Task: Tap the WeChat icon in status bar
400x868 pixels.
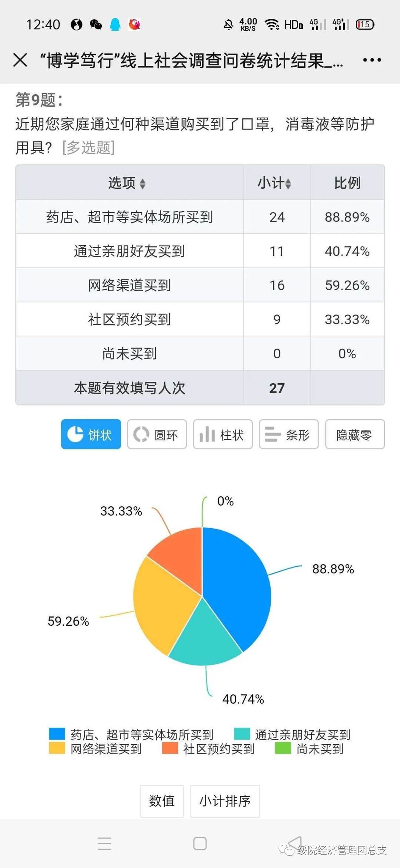Action: click(x=96, y=25)
